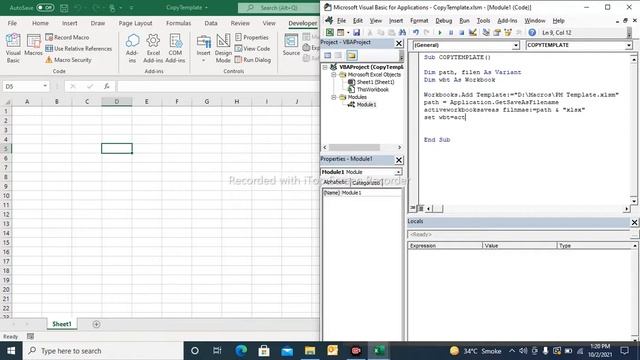The image size is (640, 360).
Task: Add a new worksheet with plus button
Action: pos(96,324)
